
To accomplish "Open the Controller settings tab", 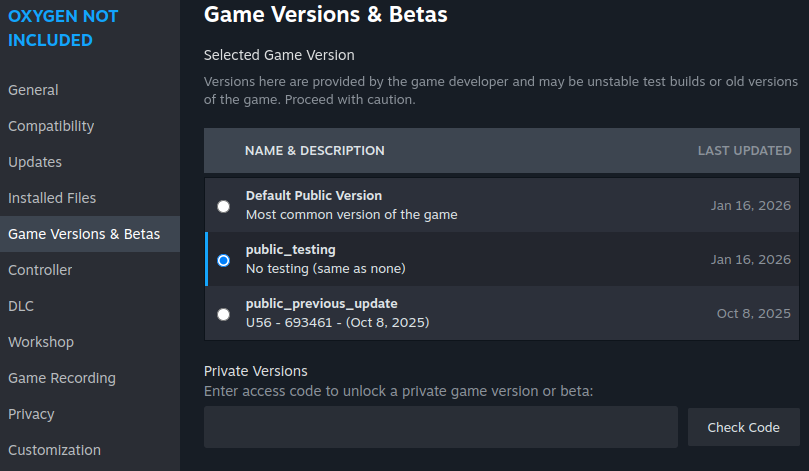I will [x=90, y=270].
